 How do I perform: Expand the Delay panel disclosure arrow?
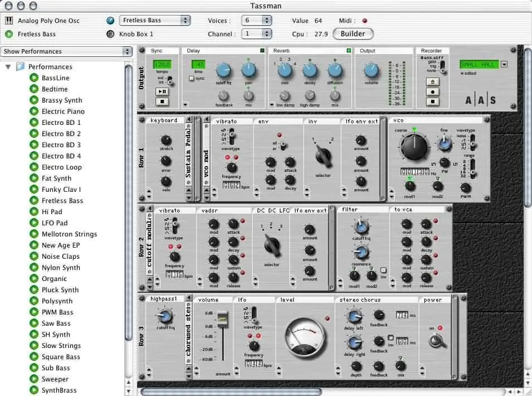(x=185, y=104)
